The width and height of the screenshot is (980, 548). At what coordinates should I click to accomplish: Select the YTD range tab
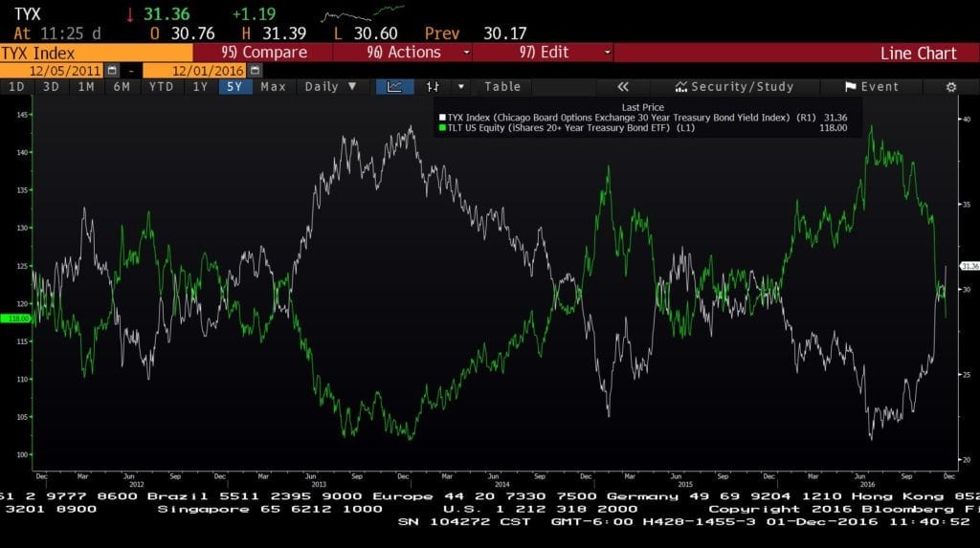tap(161, 87)
